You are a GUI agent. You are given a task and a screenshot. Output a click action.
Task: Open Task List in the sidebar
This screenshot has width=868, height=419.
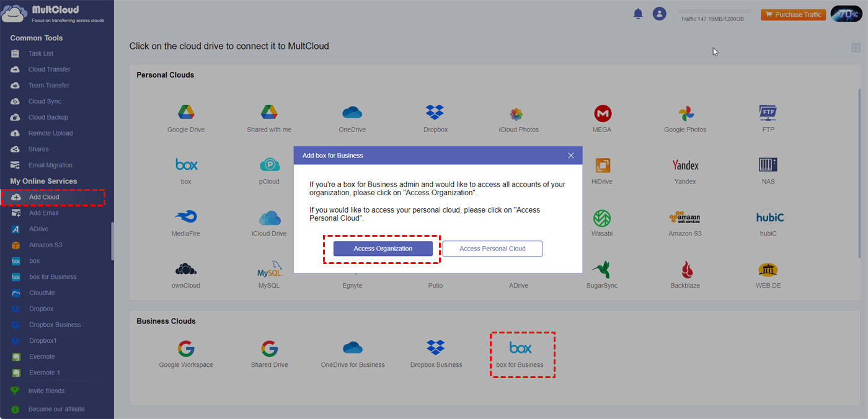[41, 53]
